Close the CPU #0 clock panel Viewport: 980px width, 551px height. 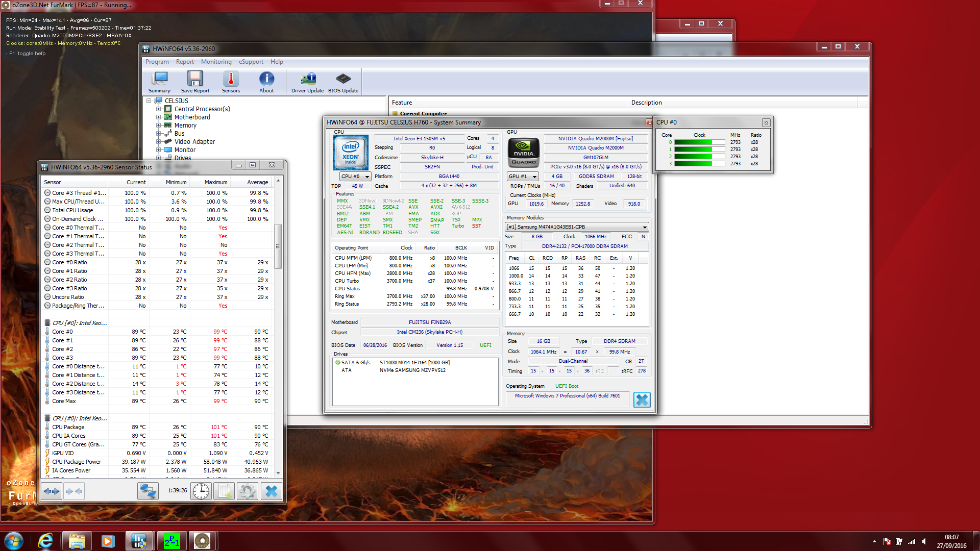point(766,122)
